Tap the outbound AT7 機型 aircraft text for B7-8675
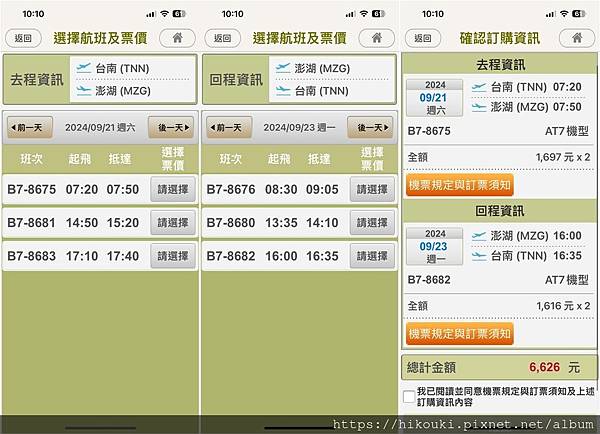Image resolution: width=600 pixels, height=434 pixels. (567, 131)
